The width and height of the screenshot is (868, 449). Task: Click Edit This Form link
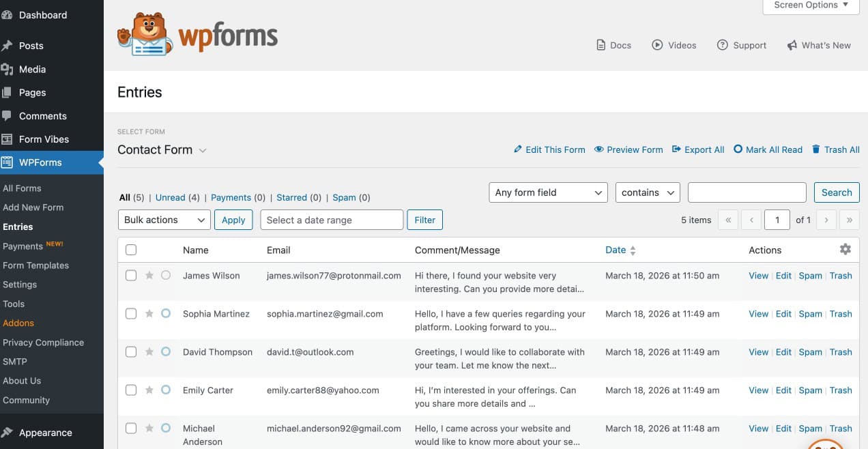click(x=549, y=149)
